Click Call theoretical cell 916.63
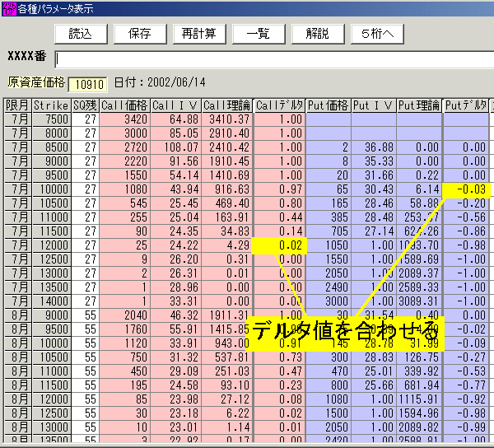Image resolution: width=494 pixels, height=448 pixels. [x=227, y=189]
